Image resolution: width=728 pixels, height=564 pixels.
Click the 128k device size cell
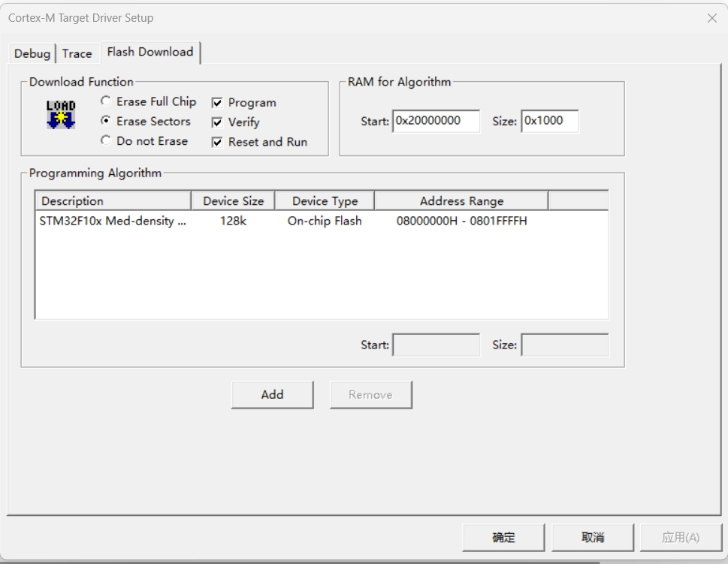(x=233, y=221)
